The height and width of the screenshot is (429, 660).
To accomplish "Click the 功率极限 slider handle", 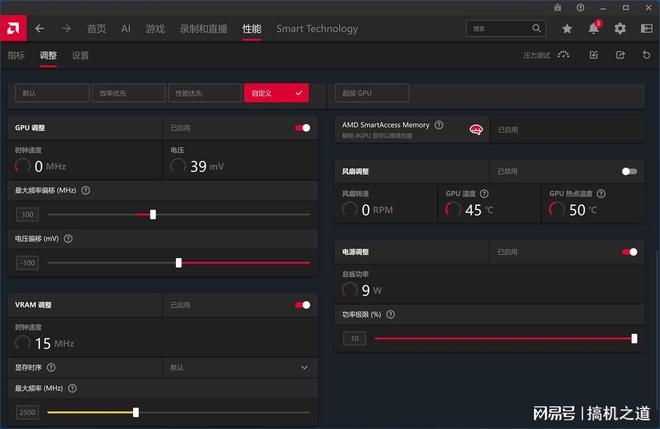I will (x=634, y=338).
